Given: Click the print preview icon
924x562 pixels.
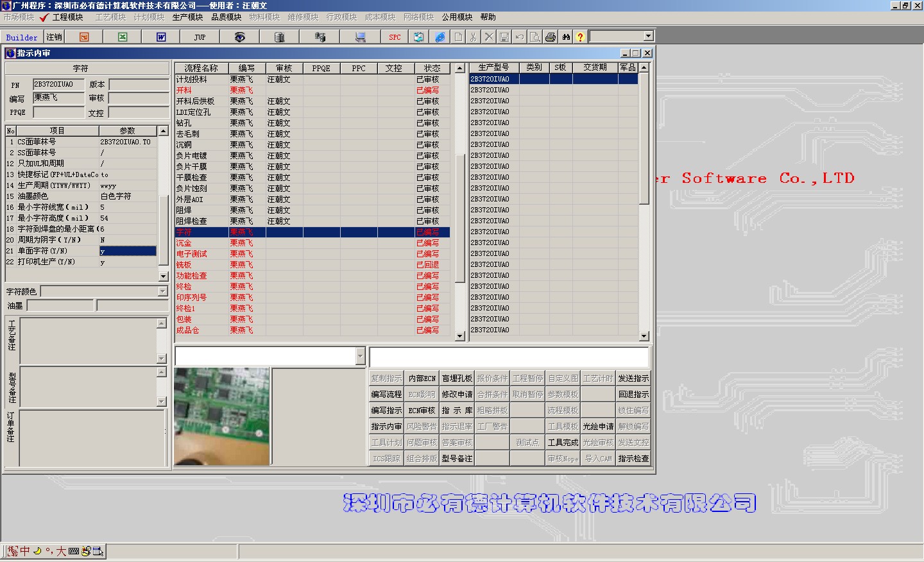Looking at the screenshot, I should point(535,37).
